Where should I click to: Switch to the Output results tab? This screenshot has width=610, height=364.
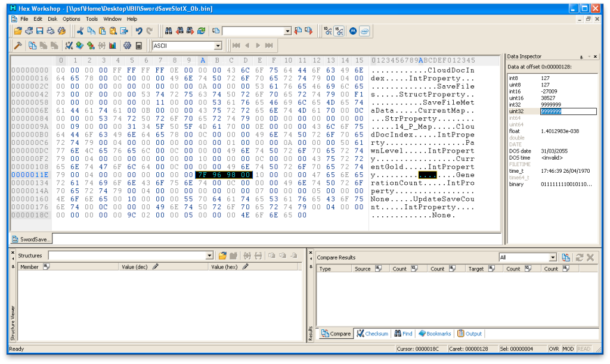pos(469,334)
